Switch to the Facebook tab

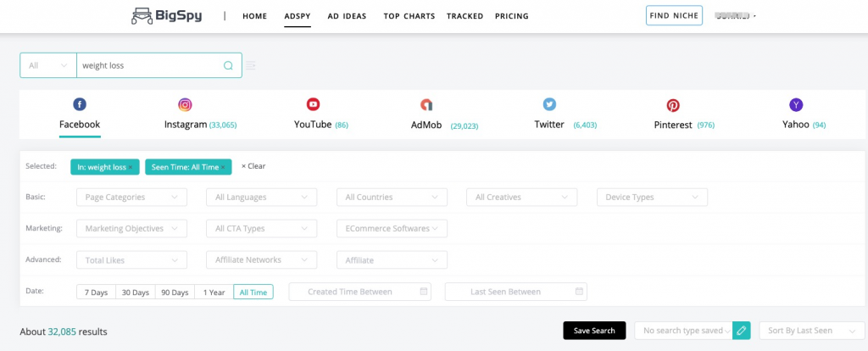click(80, 125)
